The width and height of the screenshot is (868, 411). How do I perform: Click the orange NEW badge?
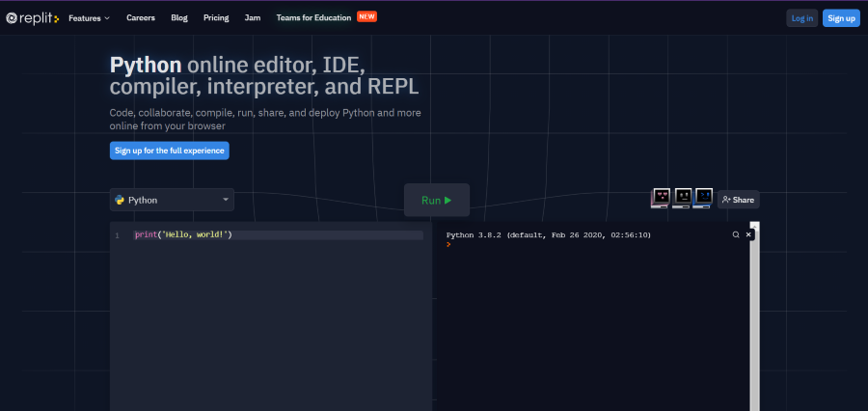(367, 16)
